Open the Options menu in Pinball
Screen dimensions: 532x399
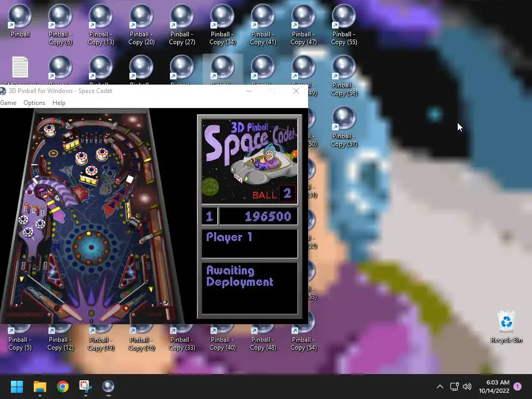(x=34, y=103)
